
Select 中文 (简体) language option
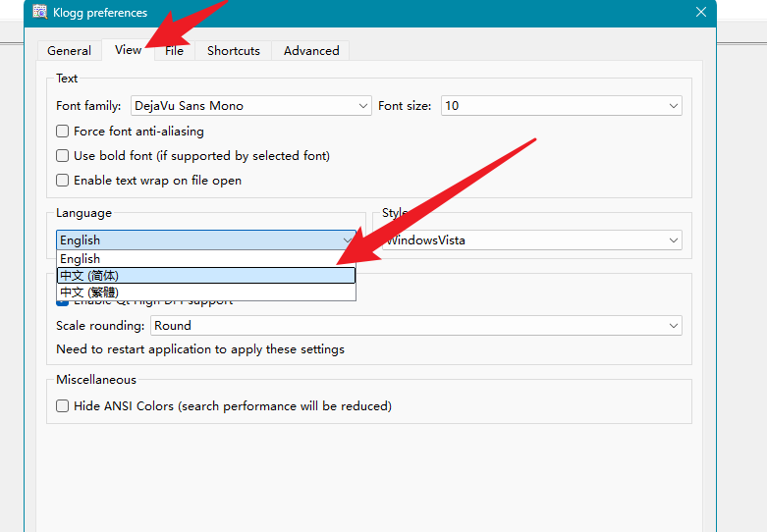coord(206,275)
